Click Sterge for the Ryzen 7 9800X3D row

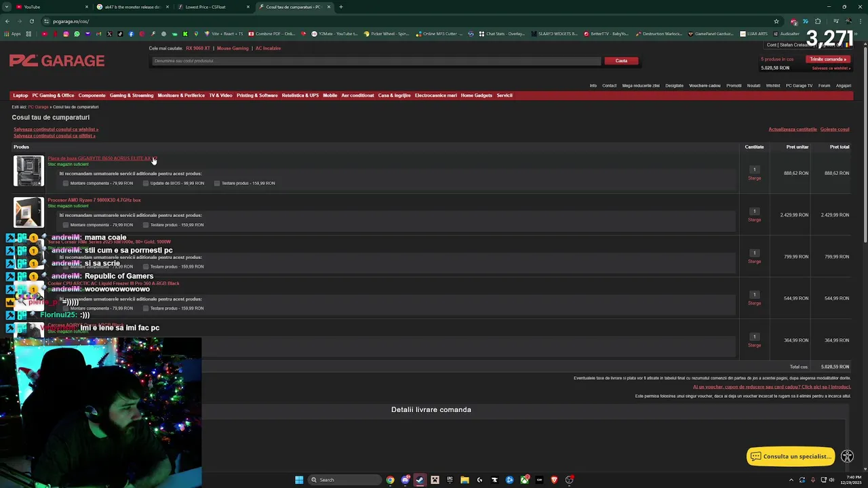754,220
